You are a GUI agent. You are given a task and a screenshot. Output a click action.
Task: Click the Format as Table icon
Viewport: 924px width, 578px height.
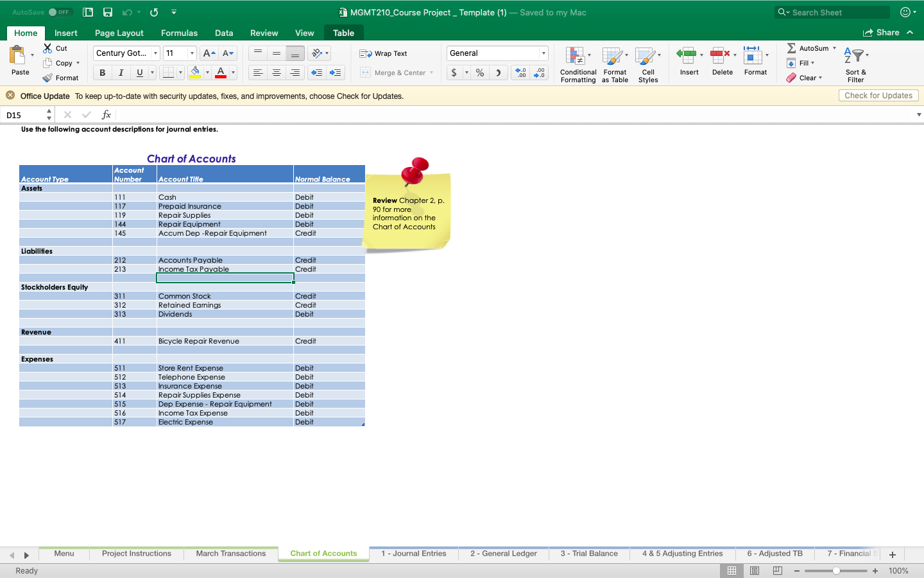tap(614, 64)
